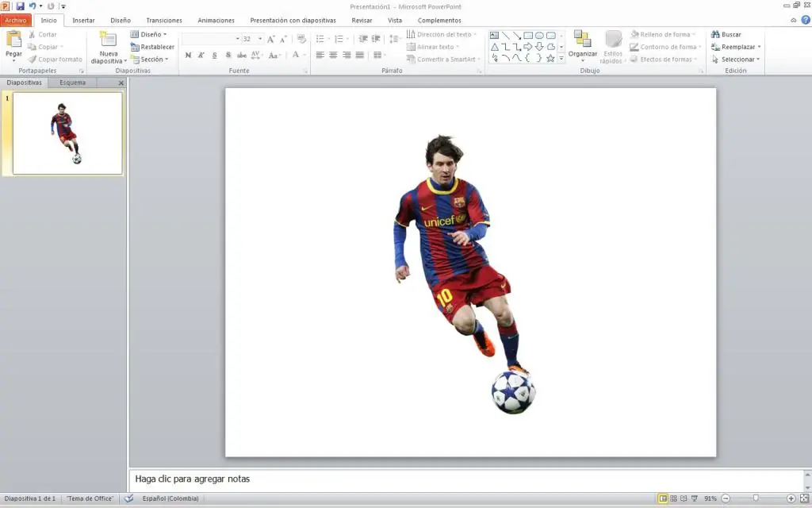Click the Pegar paste clipboard icon

[13, 39]
